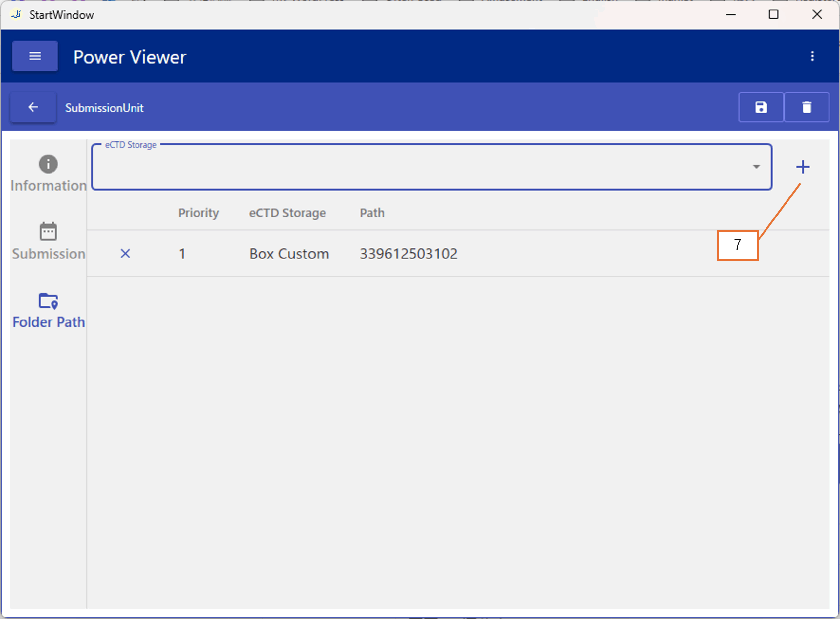Remove the Box Custom row
840x619 pixels.
pyautogui.click(x=125, y=254)
